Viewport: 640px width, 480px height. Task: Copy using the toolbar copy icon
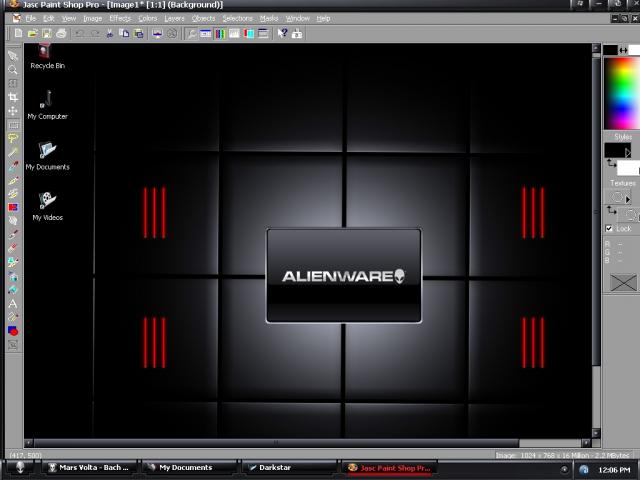124,33
